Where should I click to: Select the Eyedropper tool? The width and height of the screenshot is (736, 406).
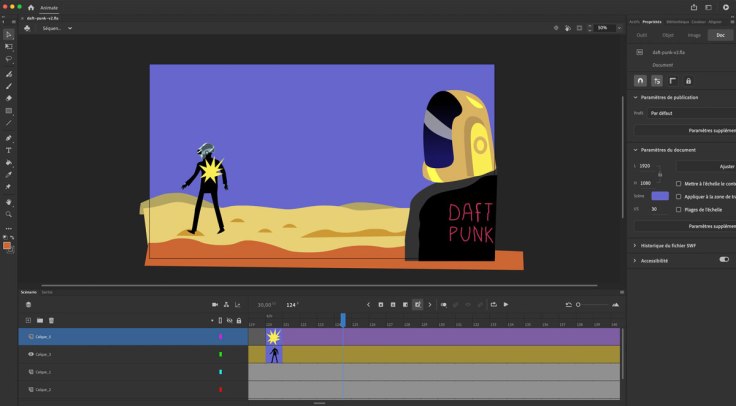pyautogui.click(x=8, y=175)
